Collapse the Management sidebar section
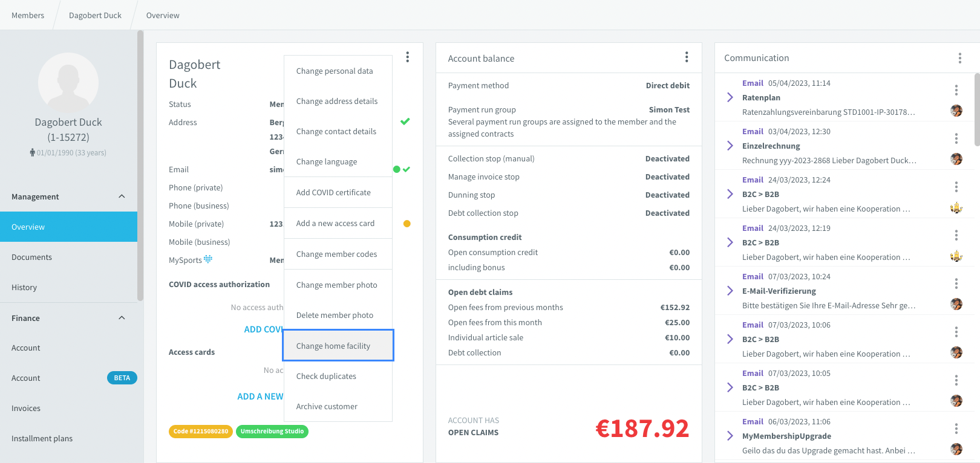980x463 pixels. coord(122,196)
